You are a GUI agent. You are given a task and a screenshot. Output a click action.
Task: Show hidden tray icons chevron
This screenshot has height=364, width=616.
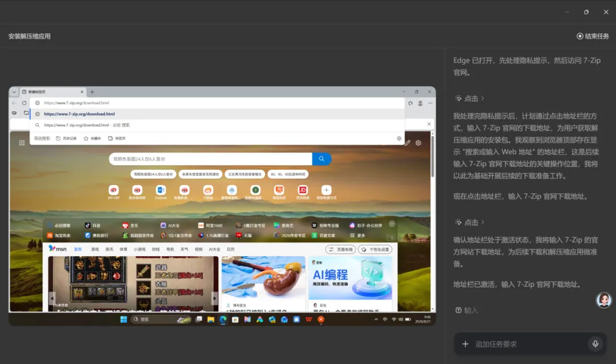tap(376, 320)
